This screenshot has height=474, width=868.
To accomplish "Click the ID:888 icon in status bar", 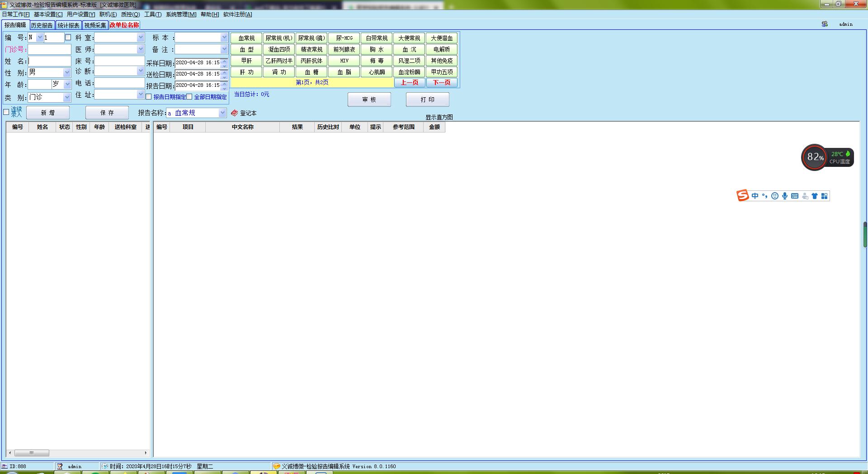I will pos(5,466).
